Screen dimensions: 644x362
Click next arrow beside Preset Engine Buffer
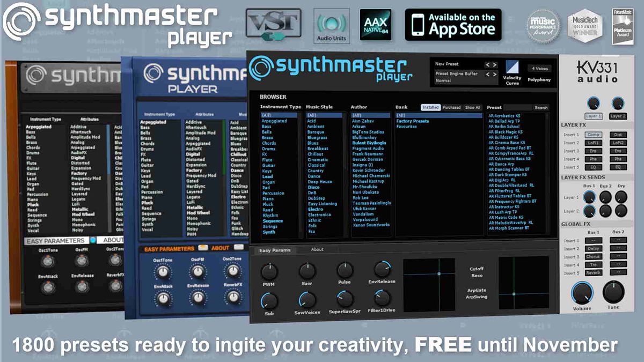(x=495, y=75)
